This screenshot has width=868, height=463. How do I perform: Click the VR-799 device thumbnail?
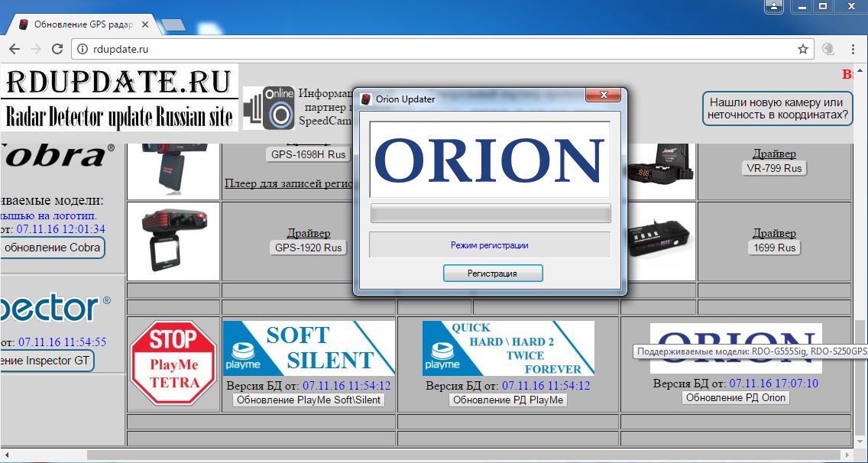click(x=661, y=171)
